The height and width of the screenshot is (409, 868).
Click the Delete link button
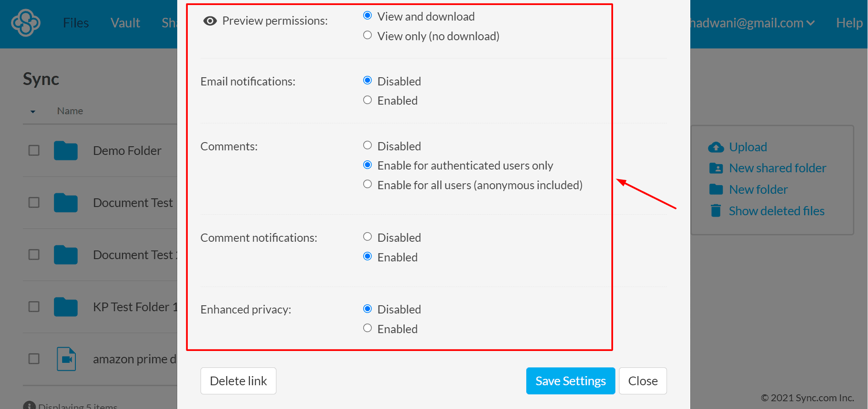pos(238,381)
